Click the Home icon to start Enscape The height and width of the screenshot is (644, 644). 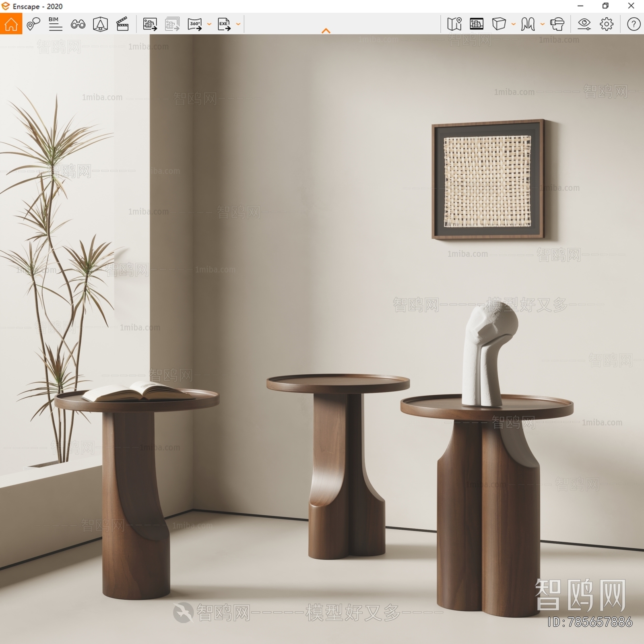tap(11, 25)
